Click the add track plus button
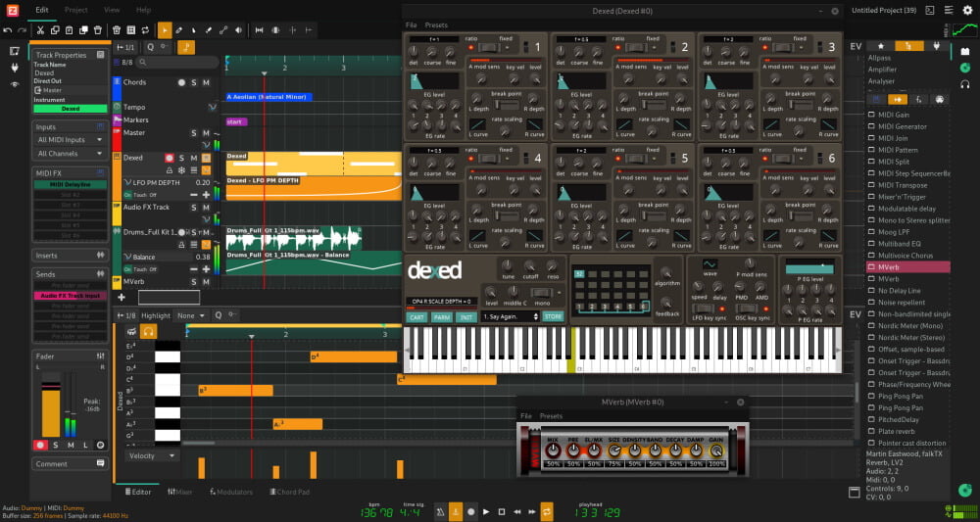 (x=122, y=297)
